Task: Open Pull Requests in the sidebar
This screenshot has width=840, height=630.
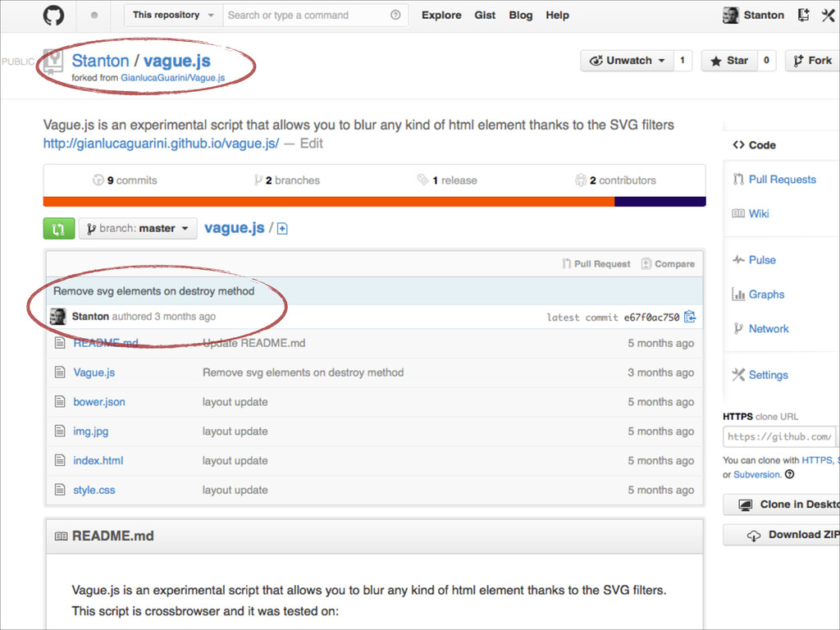Action: pos(774,180)
